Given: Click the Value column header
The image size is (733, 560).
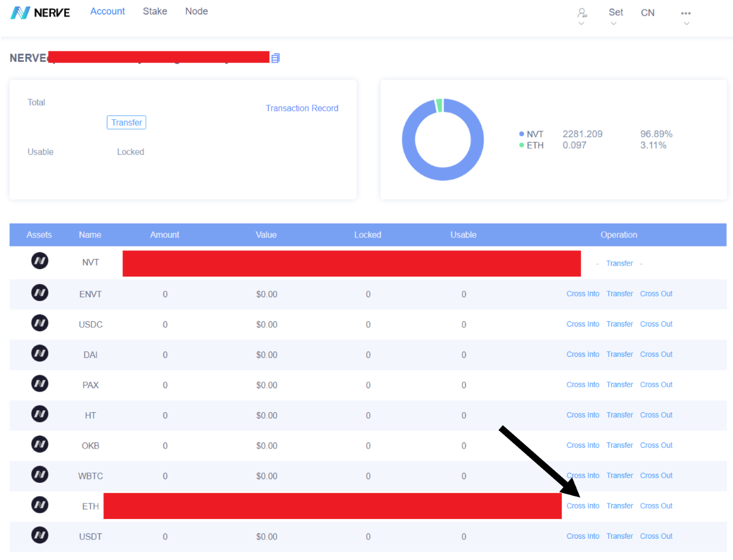Looking at the screenshot, I should coord(266,235).
